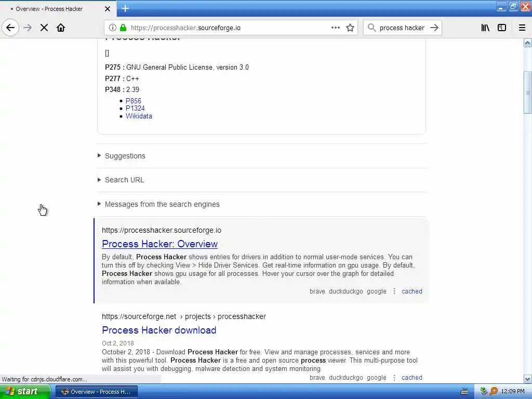The image size is (532, 399).
Task: Open the Firefox home page
Action: tap(61, 28)
